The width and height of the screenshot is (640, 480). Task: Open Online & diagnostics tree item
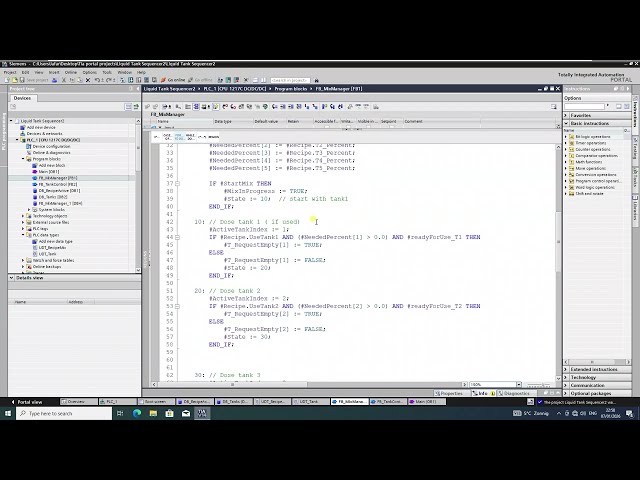[x=51, y=152]
